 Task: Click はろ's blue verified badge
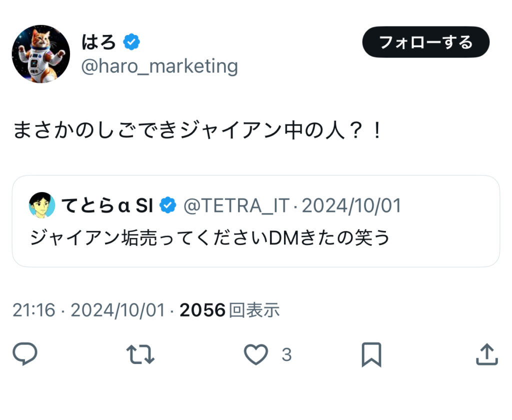(x=131, y=42)
